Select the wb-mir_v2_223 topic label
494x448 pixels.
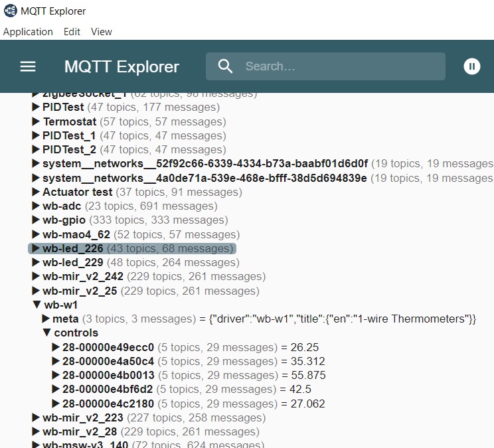click(83, 417)
